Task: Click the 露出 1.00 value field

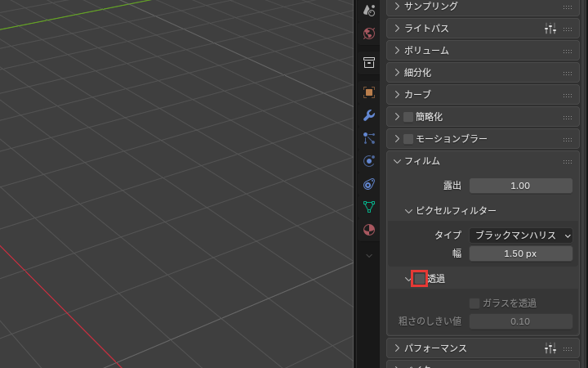Action: click(521, 186)
